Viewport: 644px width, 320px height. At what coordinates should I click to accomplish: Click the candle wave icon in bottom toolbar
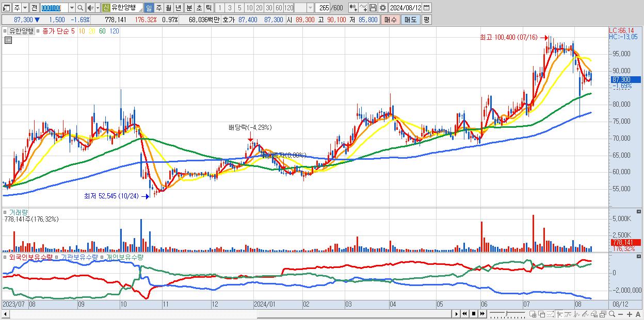[x=577, y=314]
